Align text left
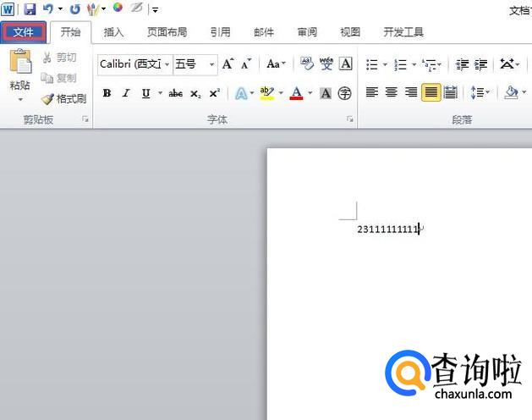Viewport: 532px width, 420px height. (x=372, y=92)
